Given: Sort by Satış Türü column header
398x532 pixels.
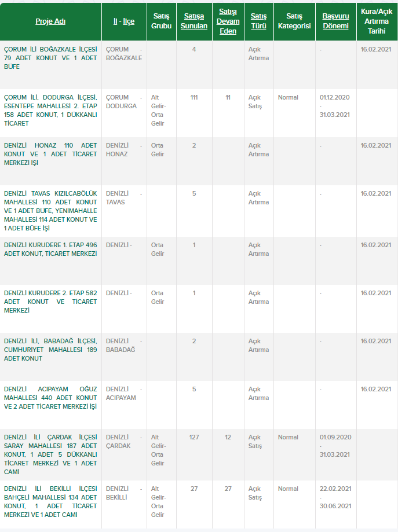Looking at the screenshot, I should pyautogui.click(x=258, y=21).
